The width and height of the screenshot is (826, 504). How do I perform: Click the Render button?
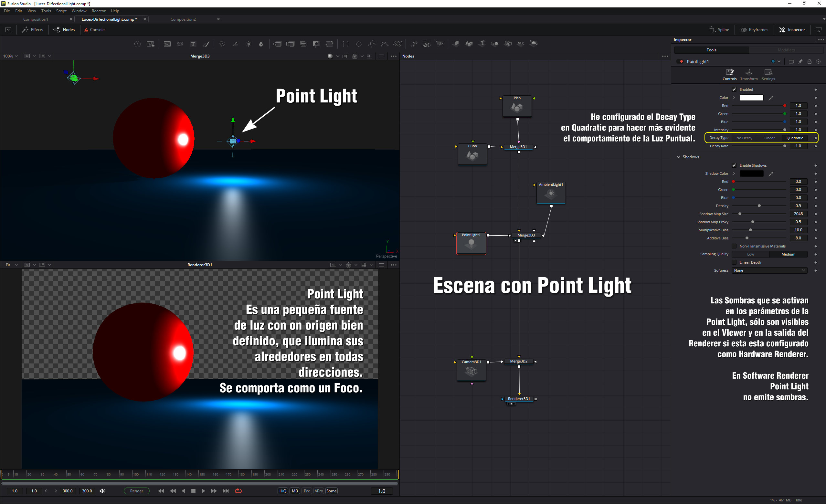point(136,491)
